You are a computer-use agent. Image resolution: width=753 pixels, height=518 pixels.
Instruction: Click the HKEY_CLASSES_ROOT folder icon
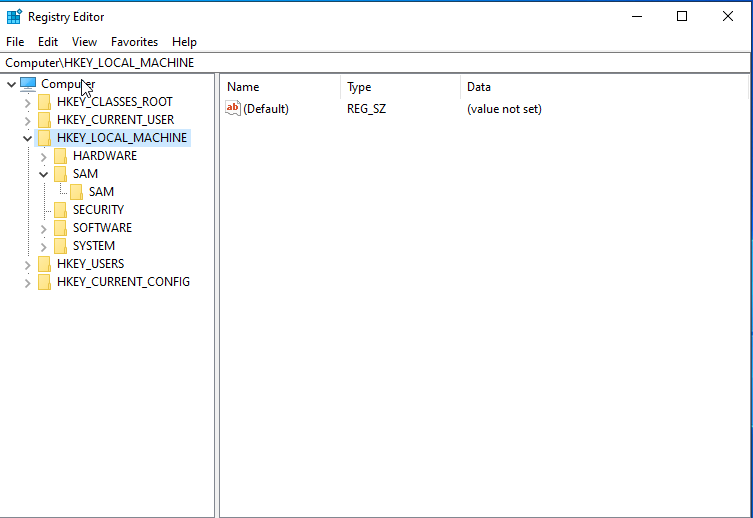point(44,102)
